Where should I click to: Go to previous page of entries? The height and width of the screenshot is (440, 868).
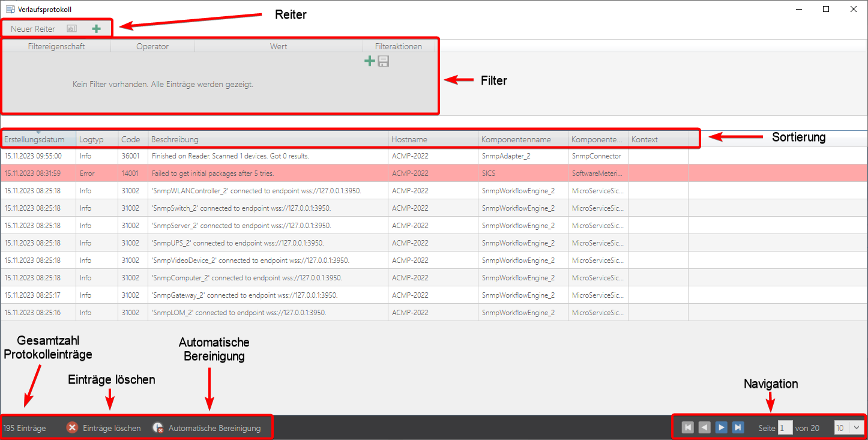[705, 427]
